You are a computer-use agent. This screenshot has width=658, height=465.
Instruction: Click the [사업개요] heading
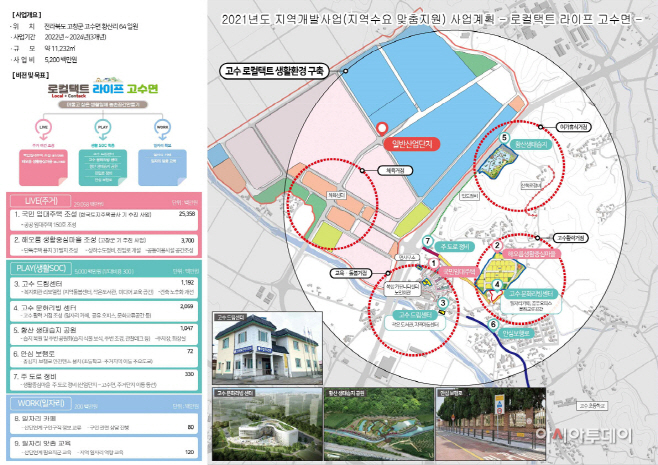coord(27,15)
